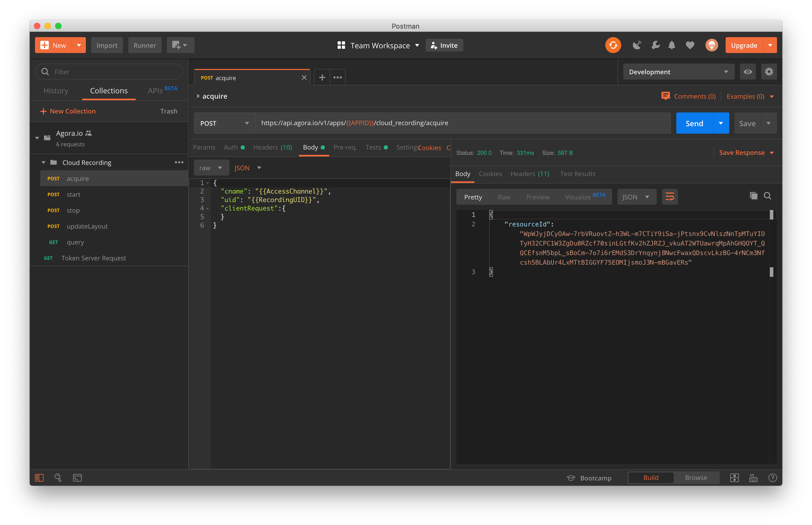Screen dimensions: 812x525
Task: Click the sync status icon in the header
Action: click(x=613, y=45)
